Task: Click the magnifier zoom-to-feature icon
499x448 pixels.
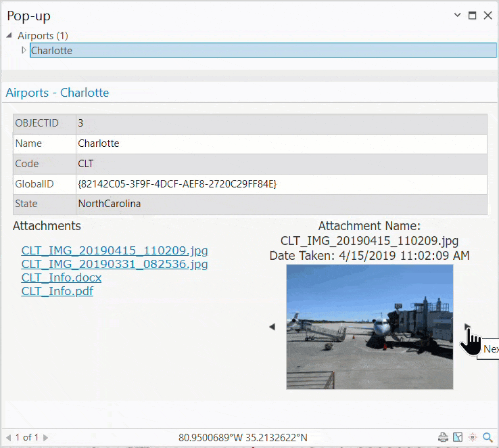Action: pyautogui.click(x=488, y=437)
